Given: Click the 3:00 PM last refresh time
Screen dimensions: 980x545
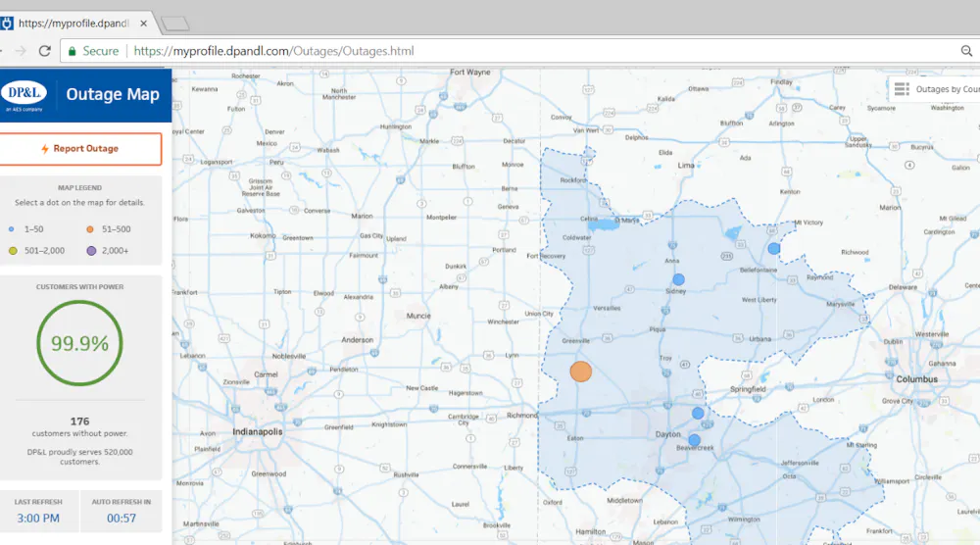Looking at the screenshot, I should (x=38, y=519).
